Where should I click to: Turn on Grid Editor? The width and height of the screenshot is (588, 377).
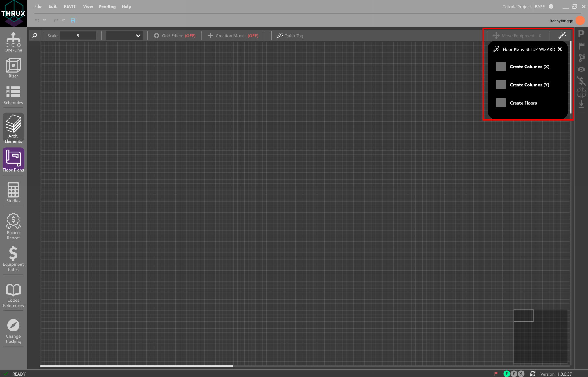click(175, 35)
